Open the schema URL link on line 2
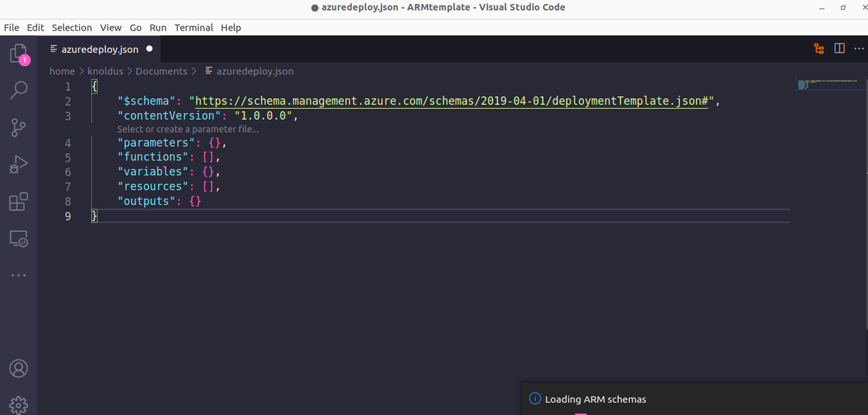 [452, 101]
